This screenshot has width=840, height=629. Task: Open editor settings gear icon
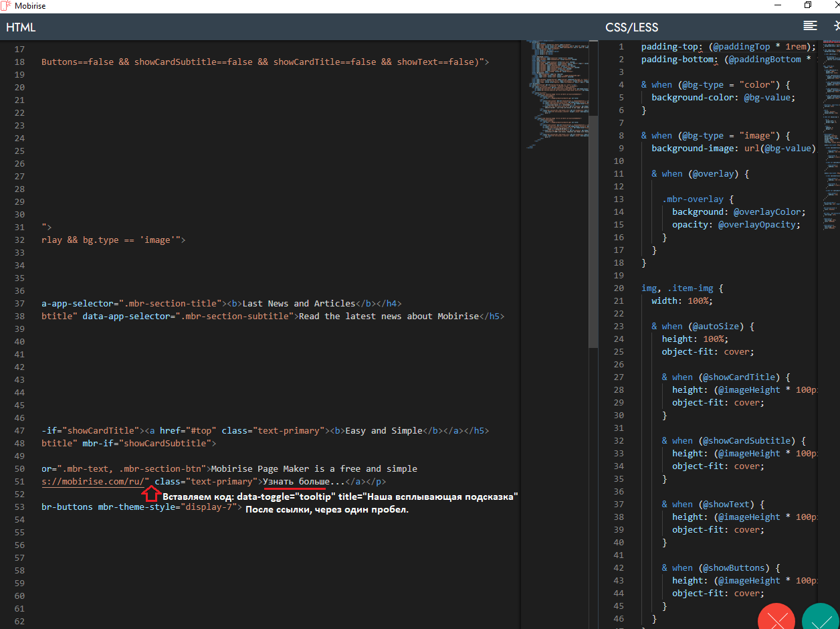click(x=837, y=26)
